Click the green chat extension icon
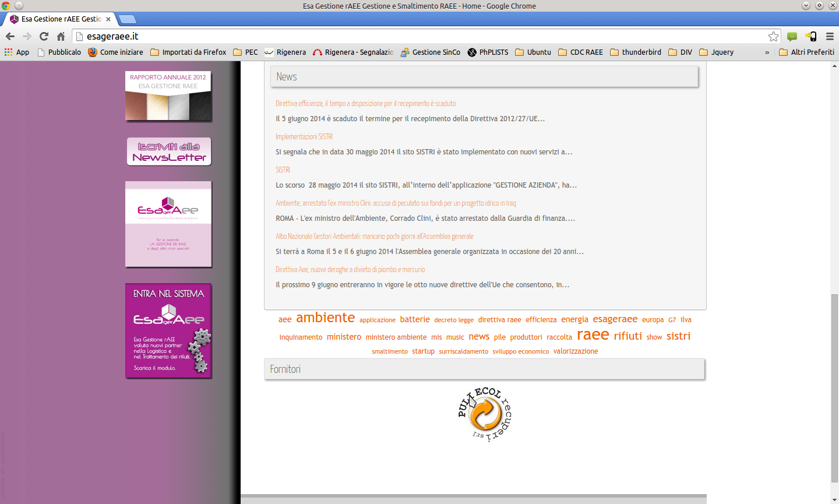The image size is (839, 504). 792,36
